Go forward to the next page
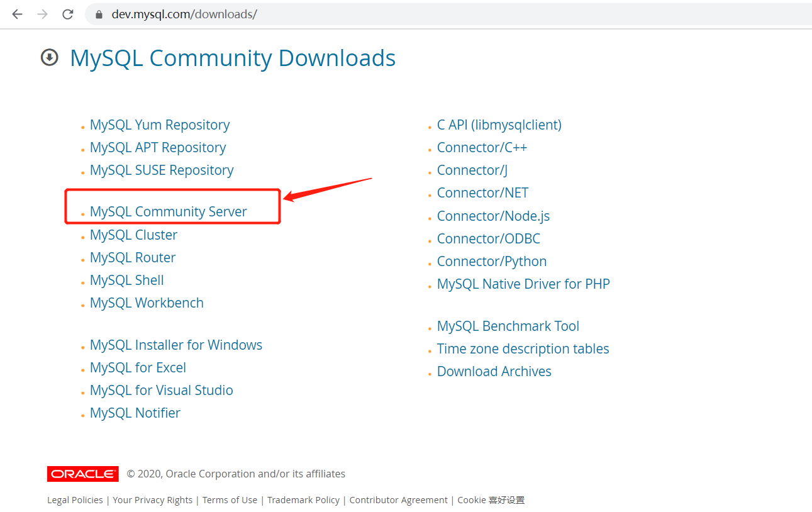The height and width of the screenshot is (512, 812). tap(42, 14)
